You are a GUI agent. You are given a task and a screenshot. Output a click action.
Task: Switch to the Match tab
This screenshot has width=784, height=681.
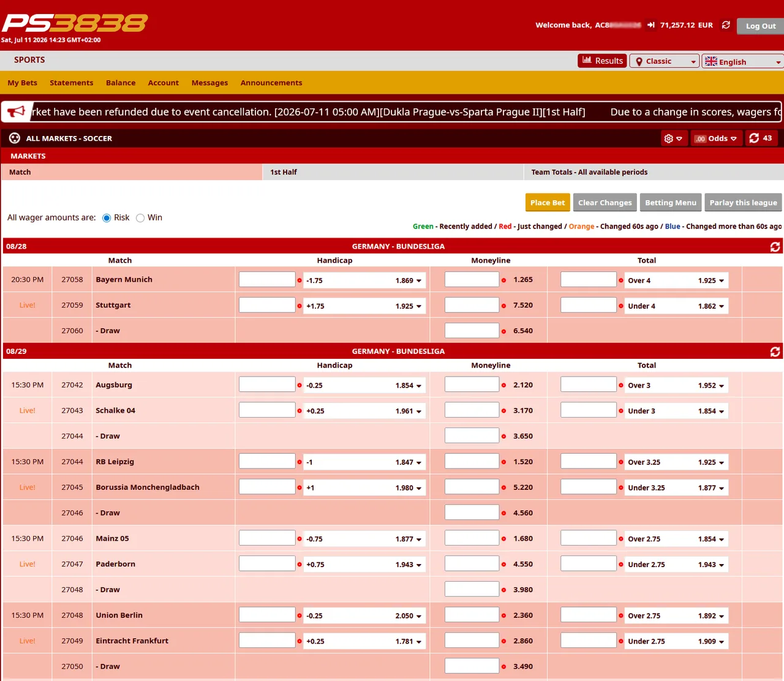(x=132, y=172)
